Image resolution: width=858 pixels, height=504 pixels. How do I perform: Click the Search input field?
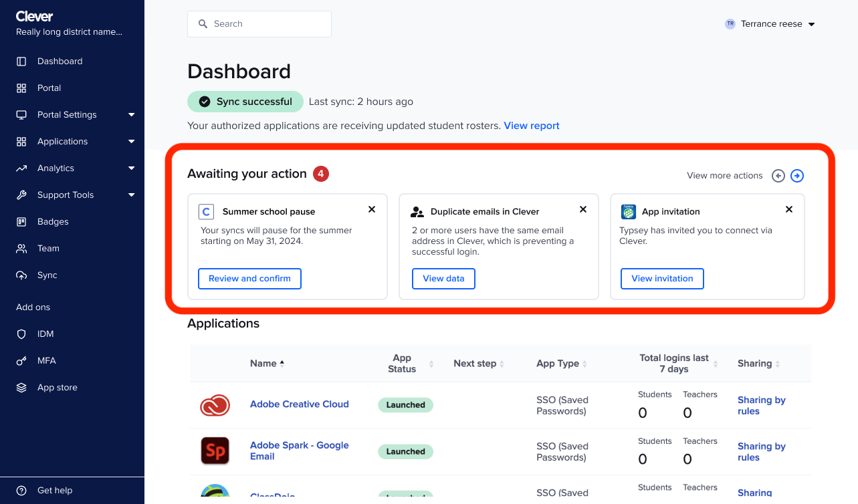[259, 23]
